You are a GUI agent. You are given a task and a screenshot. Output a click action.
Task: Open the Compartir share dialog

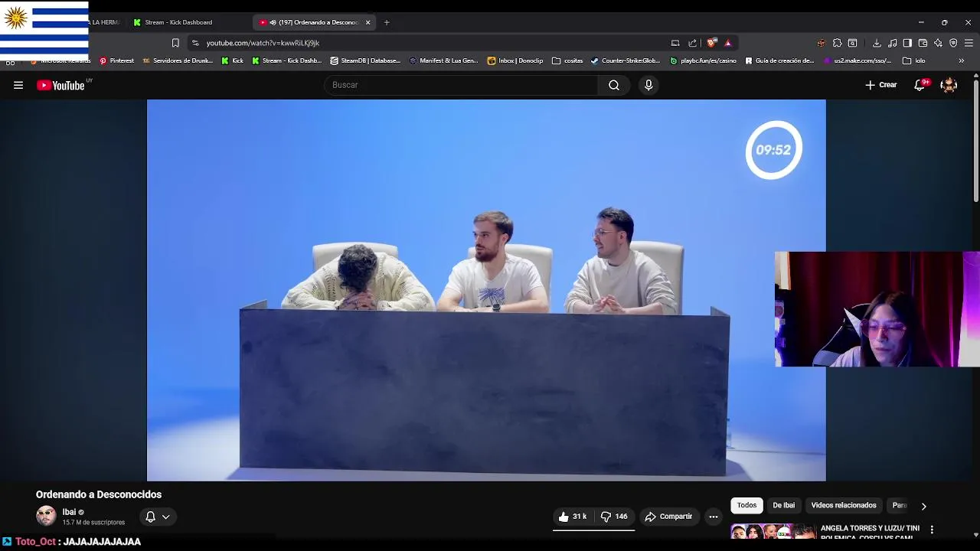coord(668,517)
